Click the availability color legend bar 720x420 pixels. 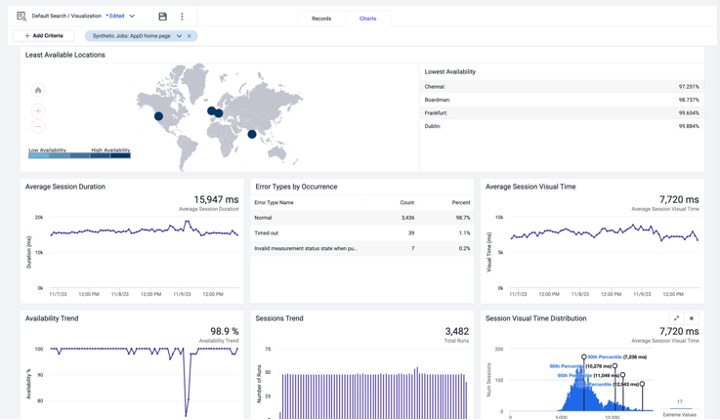pos(79,156)
